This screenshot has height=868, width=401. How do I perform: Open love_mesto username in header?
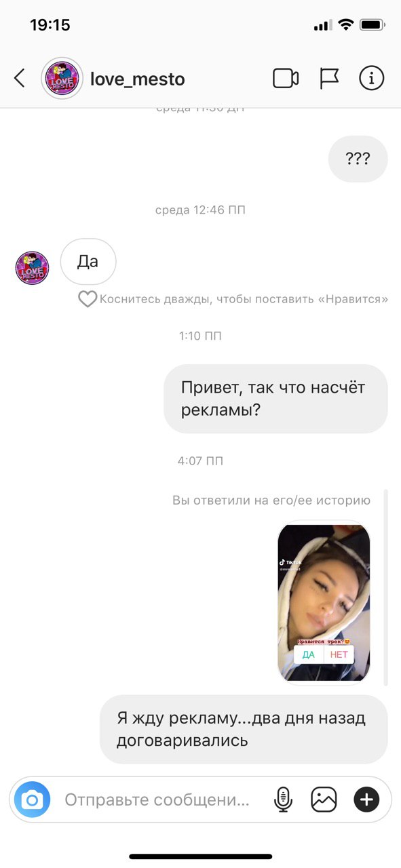138,79
